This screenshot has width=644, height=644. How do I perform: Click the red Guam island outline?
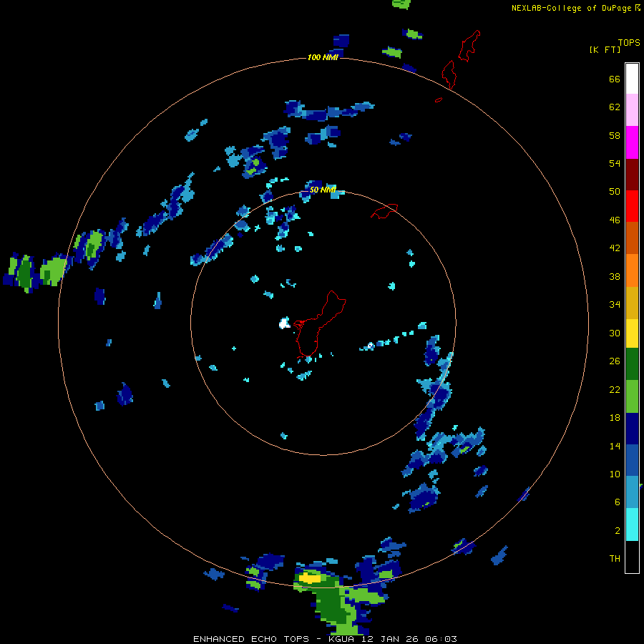click(318, 324)
